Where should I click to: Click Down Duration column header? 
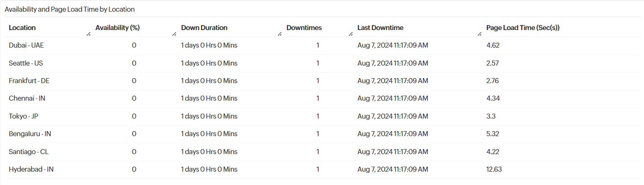click(x=204, y=28)
